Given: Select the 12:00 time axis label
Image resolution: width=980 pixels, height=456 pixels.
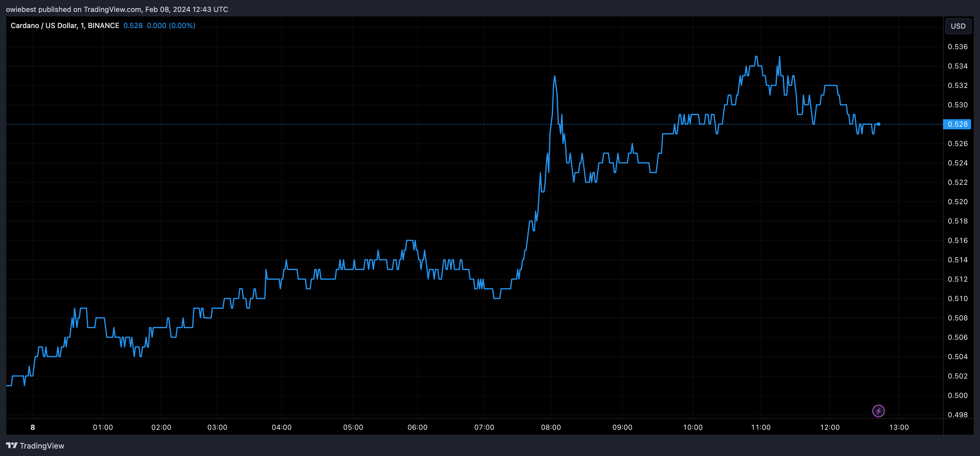Looking at the screenshot, I should (829, 427).
